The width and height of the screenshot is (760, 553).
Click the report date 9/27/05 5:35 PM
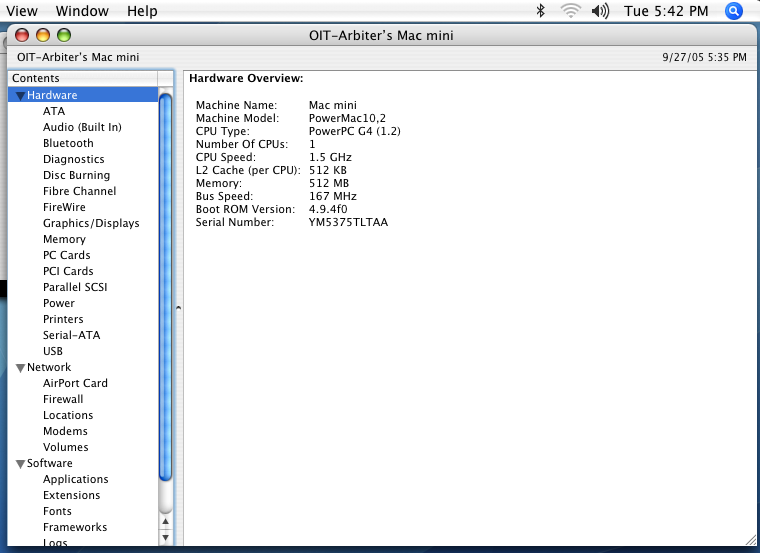pyautogui.click(x=704, y=57)
